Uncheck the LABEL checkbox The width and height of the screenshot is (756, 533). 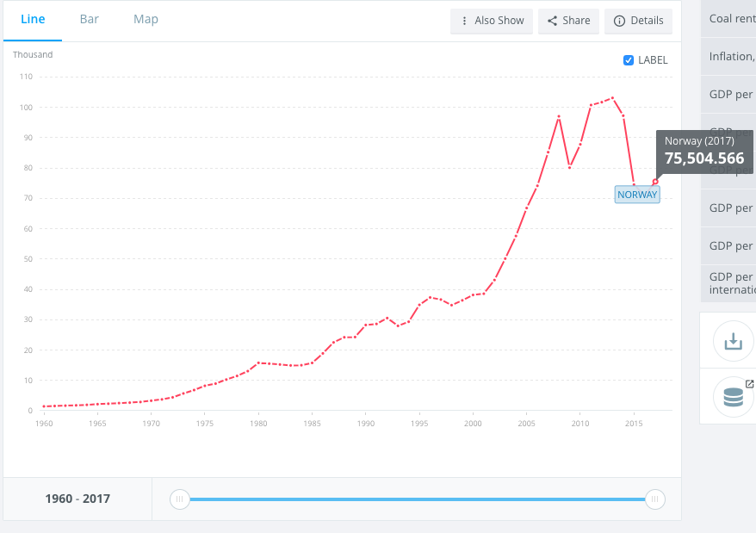tap(629, 60)
